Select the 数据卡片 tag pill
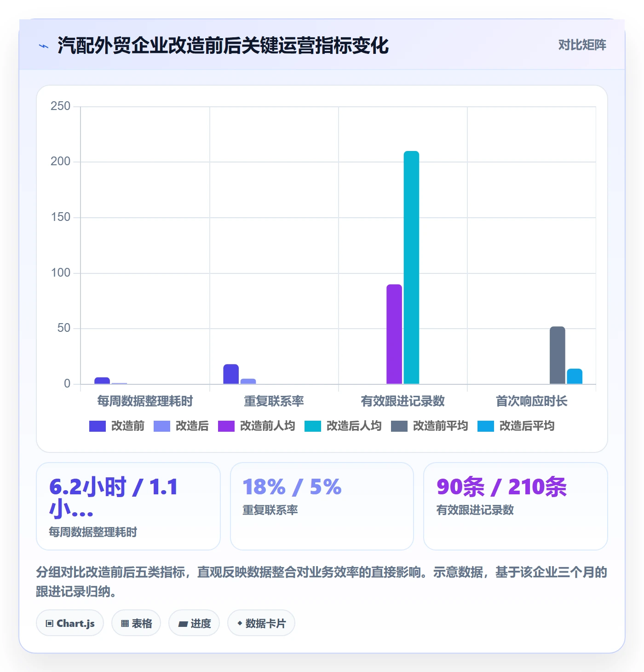 pyautogui.click(x=261, y=623)
